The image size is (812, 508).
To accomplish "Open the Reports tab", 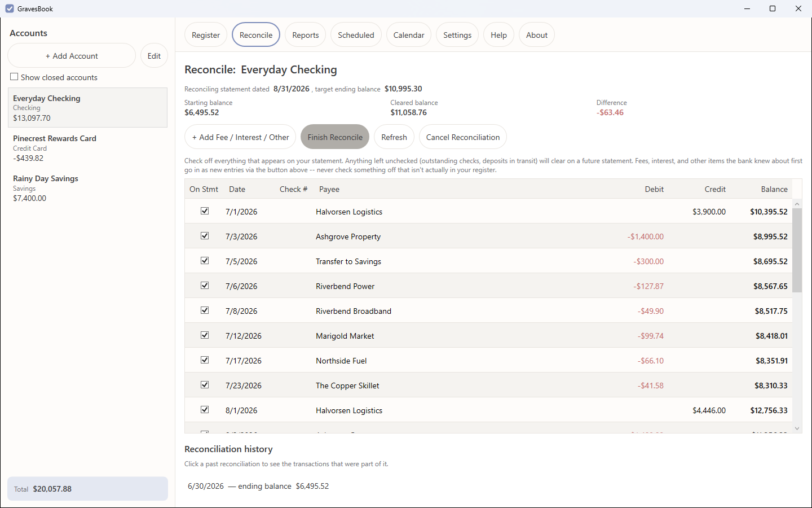I will click(306, 35).
